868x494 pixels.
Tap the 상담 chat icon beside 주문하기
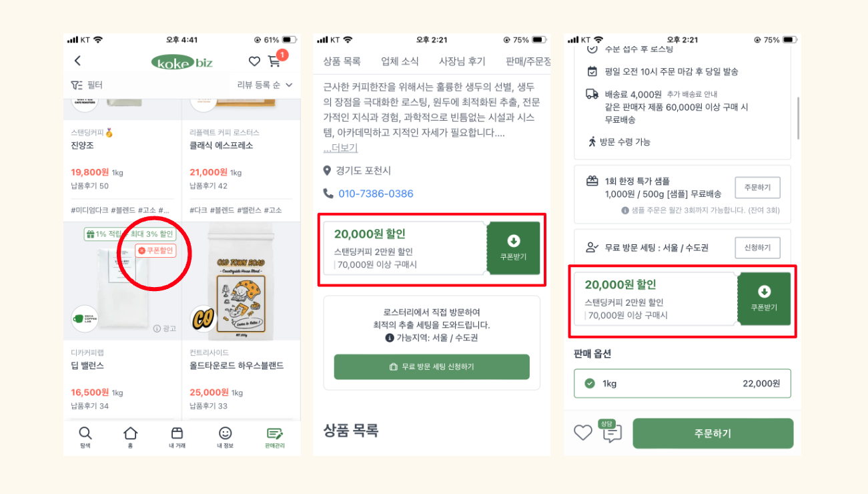[610, 432]
